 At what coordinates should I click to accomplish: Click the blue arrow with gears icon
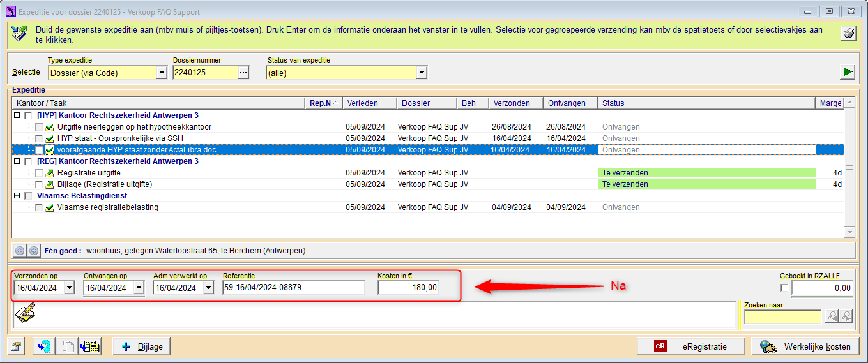(43, 346)
